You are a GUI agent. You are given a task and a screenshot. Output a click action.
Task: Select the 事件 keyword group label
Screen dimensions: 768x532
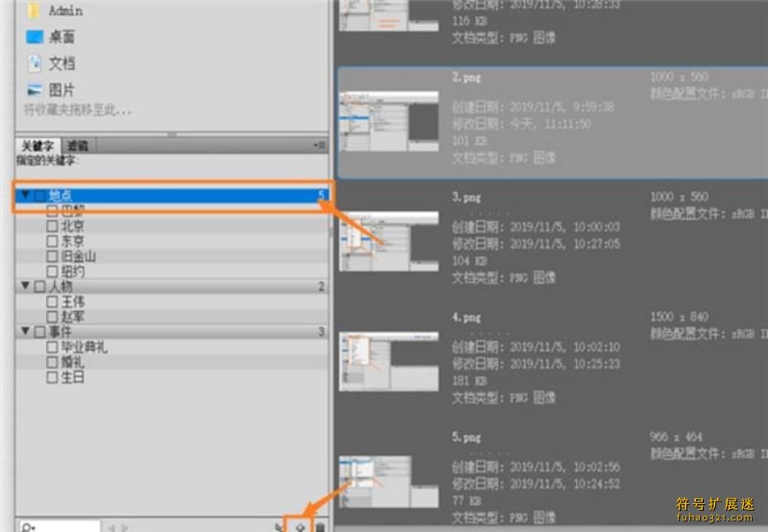click(60, 332)
